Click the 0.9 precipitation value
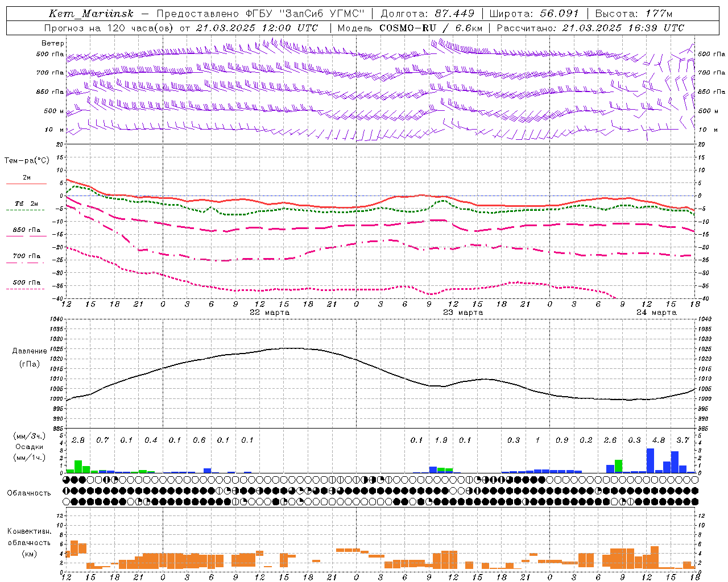 click(562, 440)
